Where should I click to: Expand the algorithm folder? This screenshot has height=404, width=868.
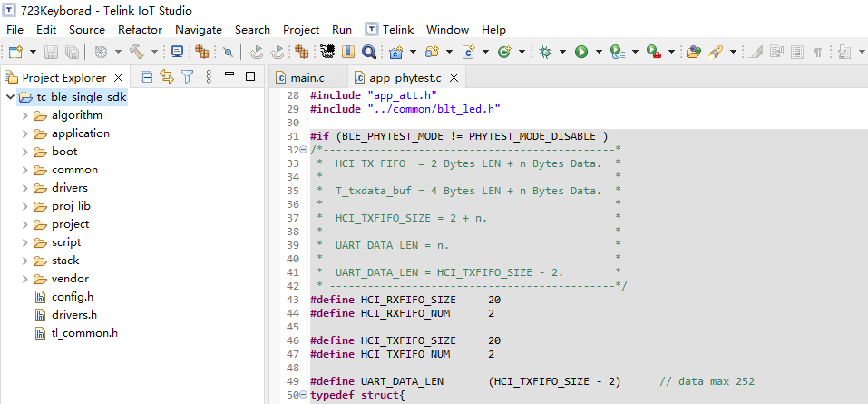(24, 116)
